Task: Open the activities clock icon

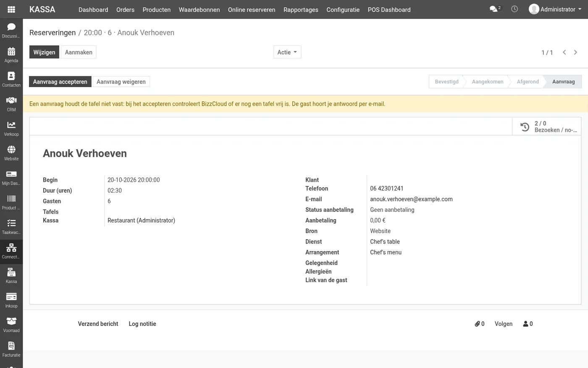Action: click(x=514, y=9)
